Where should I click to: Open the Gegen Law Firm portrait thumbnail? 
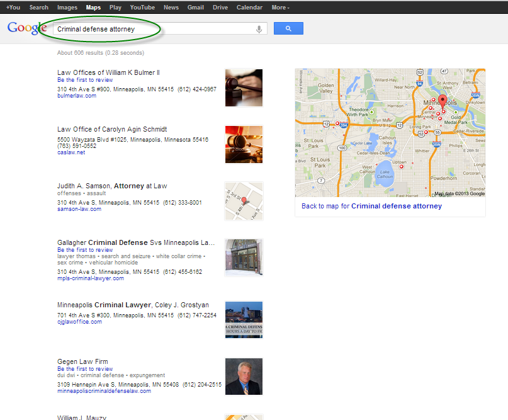(x=244, y=377)
